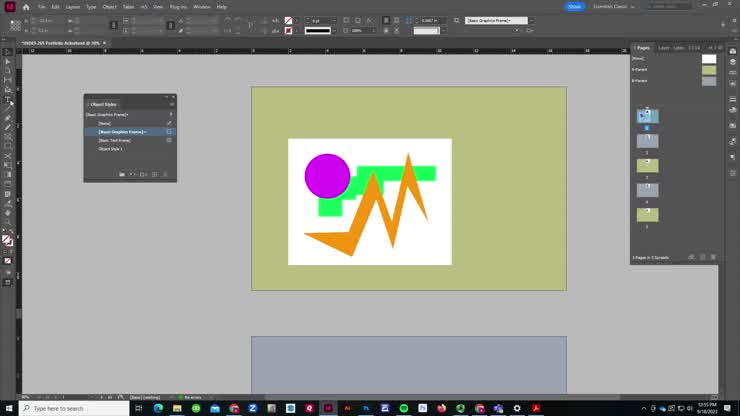Screen dimensions: 740x416
Task: Open the Edit menu
Action: pos(56,7)
